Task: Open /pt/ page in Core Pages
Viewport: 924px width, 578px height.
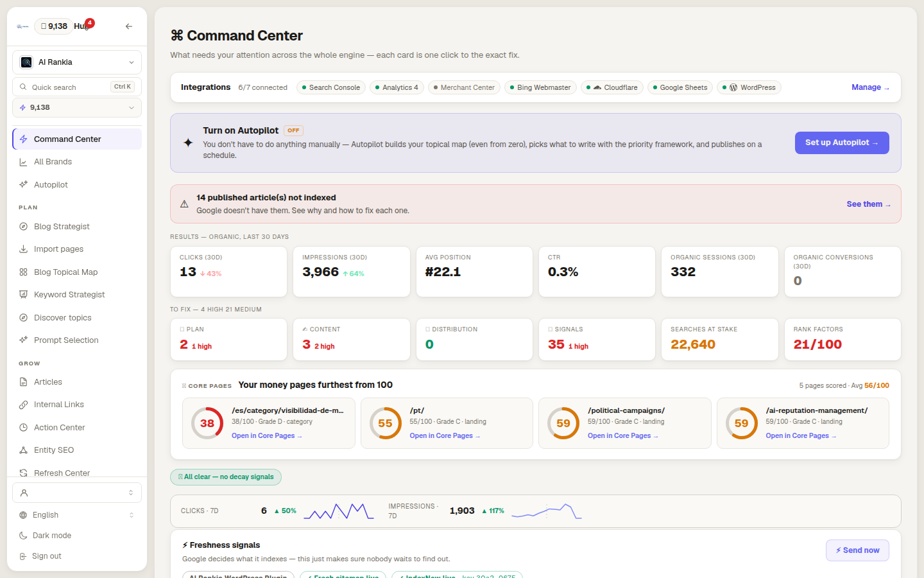Action: pos(445,436)
